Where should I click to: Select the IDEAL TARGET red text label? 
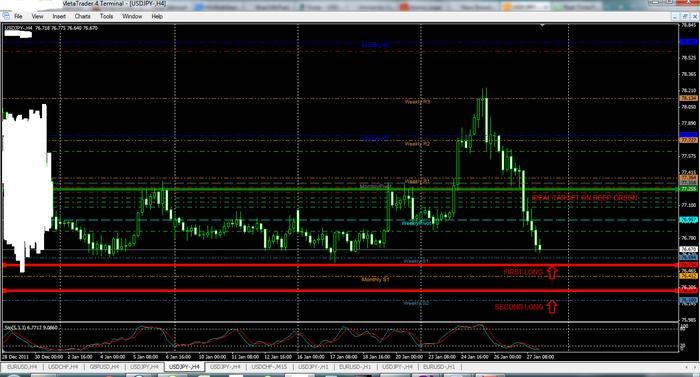coord(584,197)
